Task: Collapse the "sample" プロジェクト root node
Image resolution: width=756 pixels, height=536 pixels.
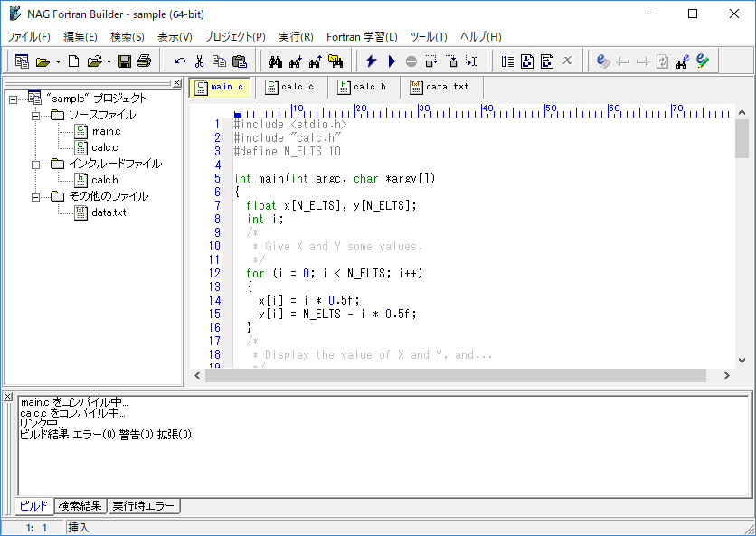Action: click(x=13, y=99)
